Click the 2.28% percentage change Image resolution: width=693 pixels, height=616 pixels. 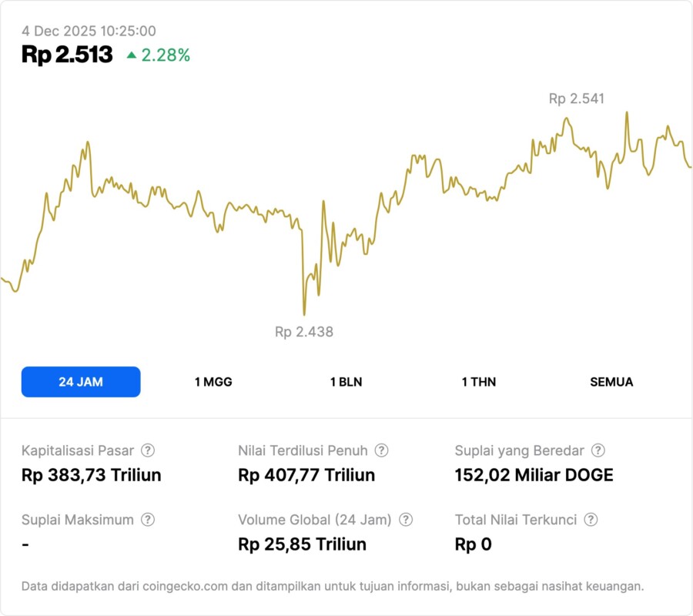[x=166, y=55]
